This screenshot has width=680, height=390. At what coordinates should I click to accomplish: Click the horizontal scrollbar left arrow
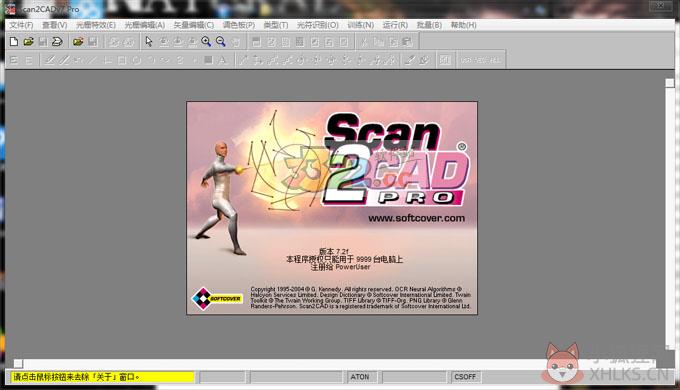point(18,364)
